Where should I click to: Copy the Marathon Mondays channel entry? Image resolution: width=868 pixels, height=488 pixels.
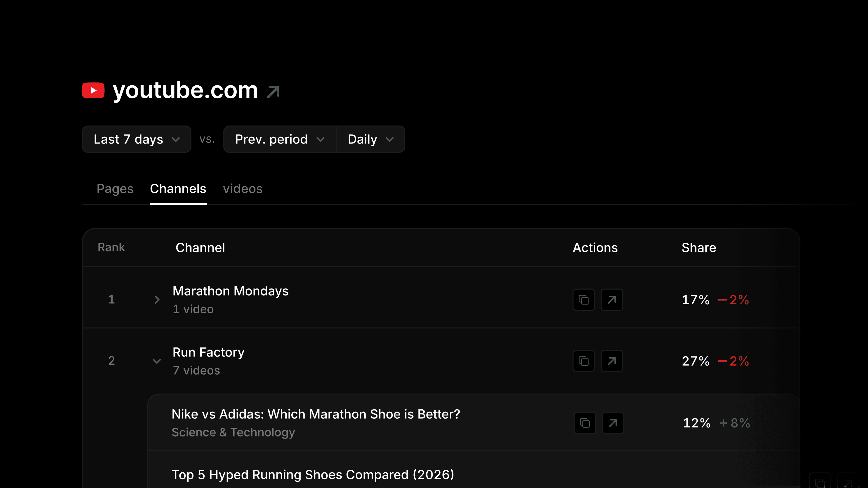pos(584,300)
